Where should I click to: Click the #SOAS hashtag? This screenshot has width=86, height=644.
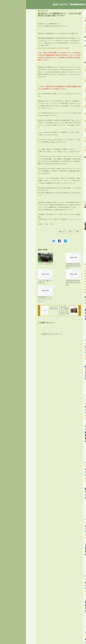point(60,214)
